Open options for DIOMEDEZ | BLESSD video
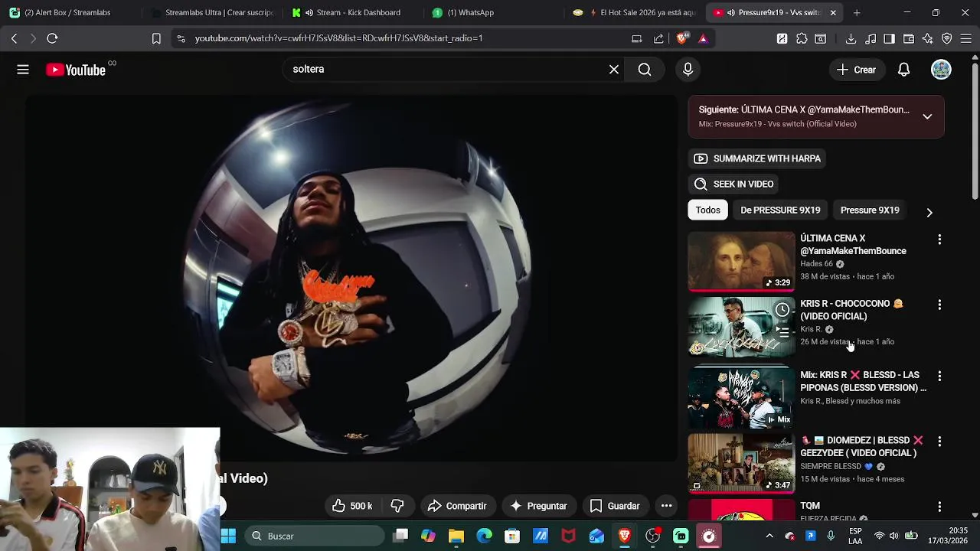This screenshot has width=980, height=551. click(x=939, y=442)
